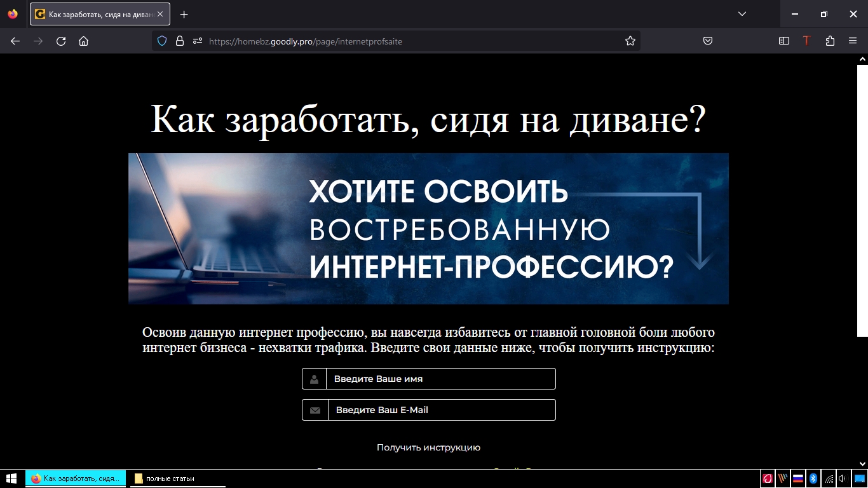868x488 pixels.
Task: Click the person icon beside the name field
Action: pos(314,379)
